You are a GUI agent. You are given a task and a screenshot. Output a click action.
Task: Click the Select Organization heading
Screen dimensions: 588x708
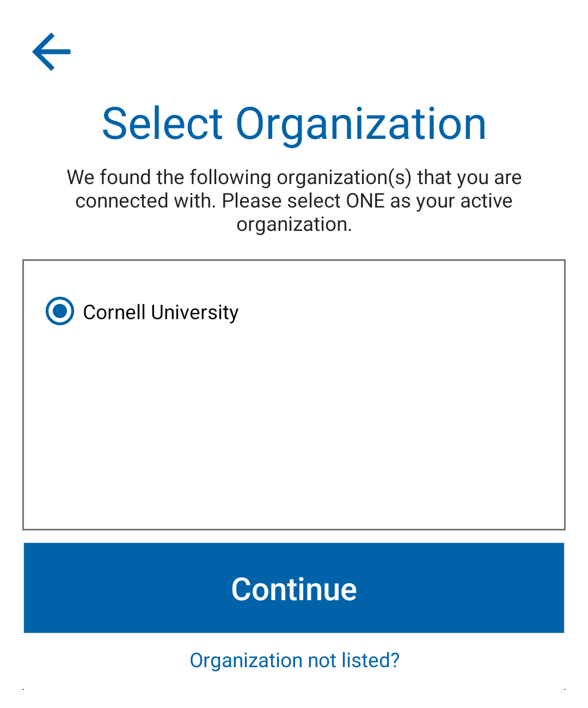tap(294, 124)
